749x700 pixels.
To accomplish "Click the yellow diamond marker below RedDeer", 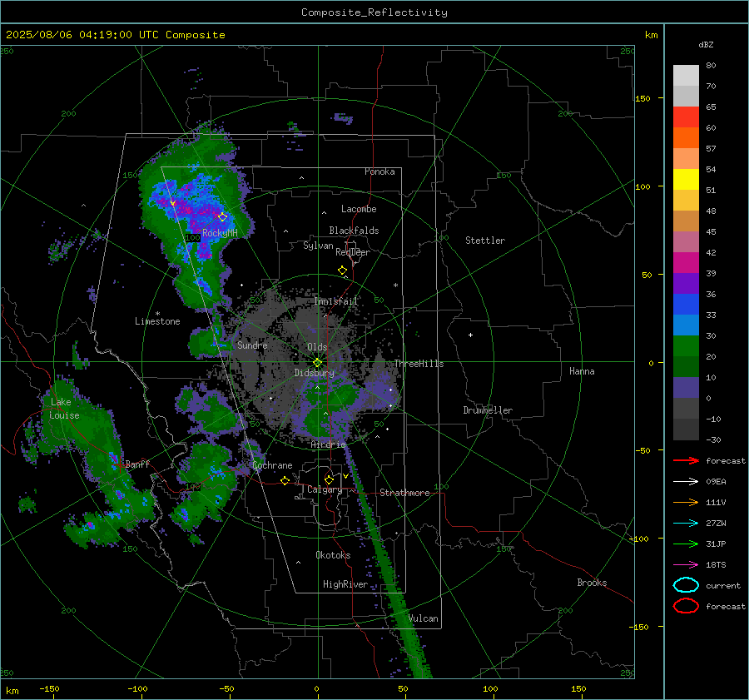I will coord(343,271).
